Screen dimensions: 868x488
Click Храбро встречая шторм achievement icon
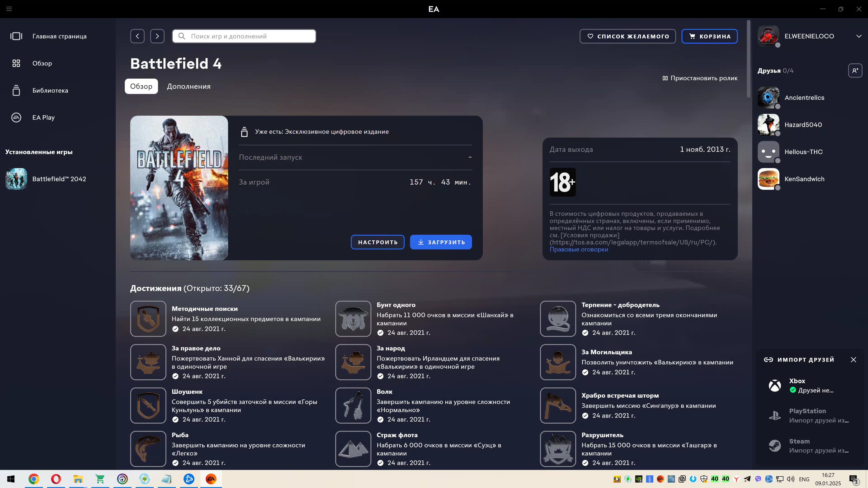pos(558,406)
